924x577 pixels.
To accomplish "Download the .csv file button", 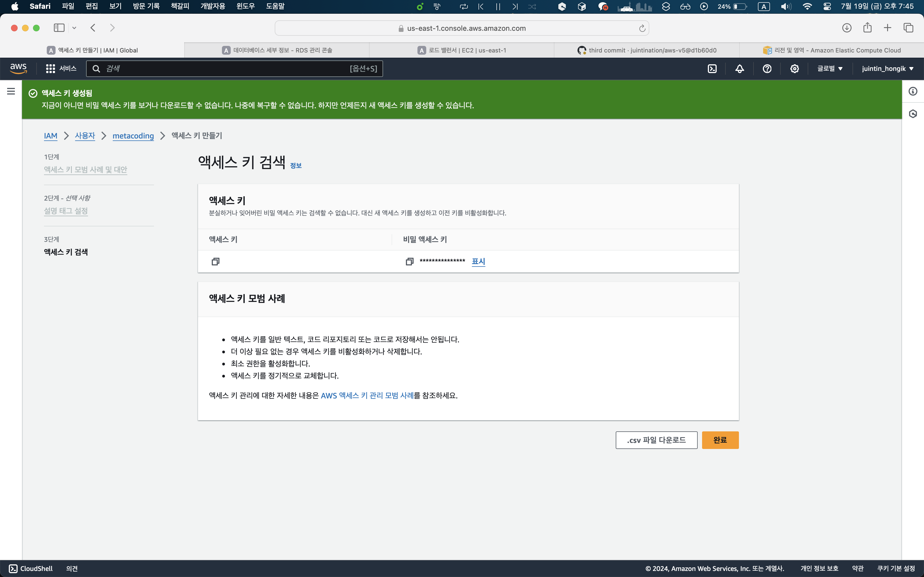I will [x=656, y=440].
